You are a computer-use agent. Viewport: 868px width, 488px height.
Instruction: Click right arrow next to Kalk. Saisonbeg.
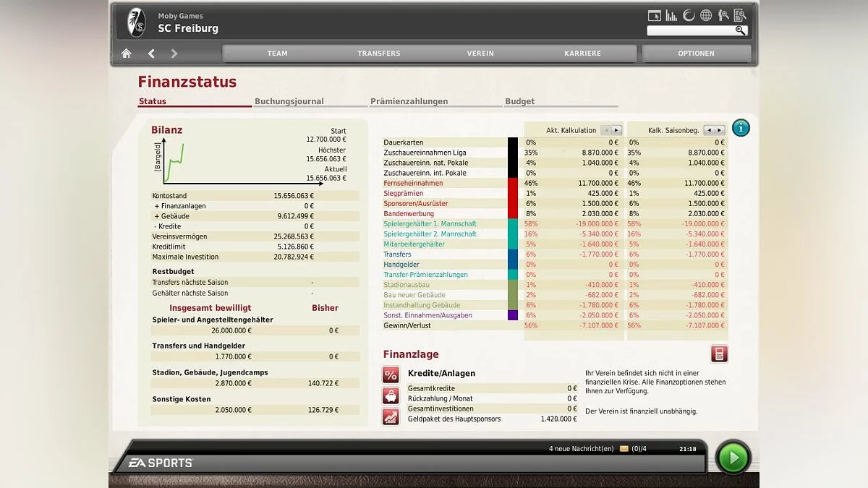(719, 130)
